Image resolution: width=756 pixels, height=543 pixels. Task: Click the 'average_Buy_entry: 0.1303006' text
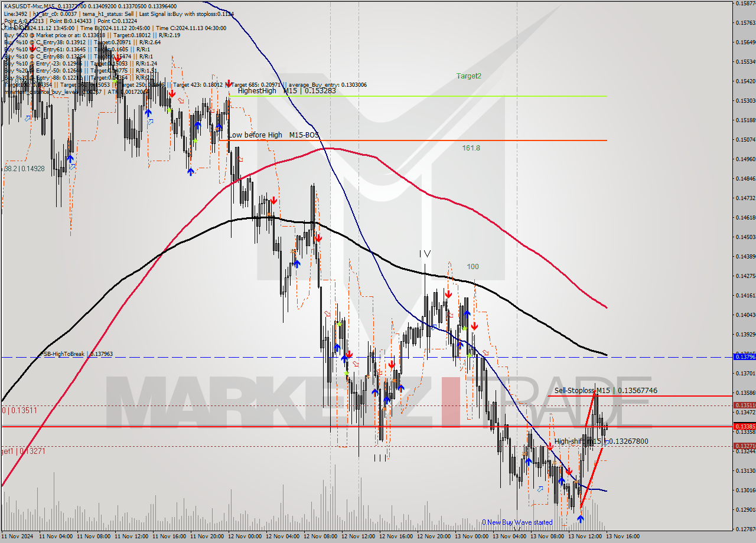point(328,85)
